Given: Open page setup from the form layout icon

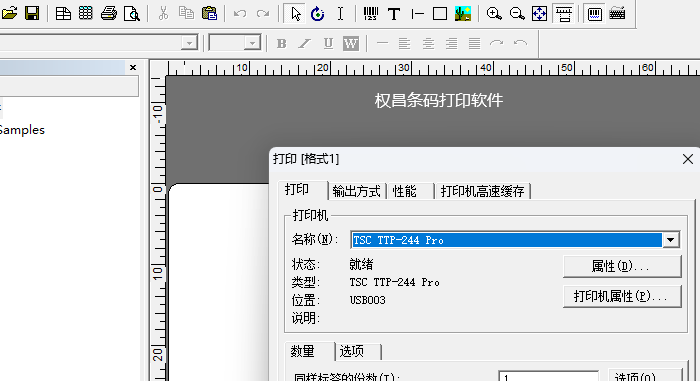Looking at the screenshot, I should (x=63, y=14).
